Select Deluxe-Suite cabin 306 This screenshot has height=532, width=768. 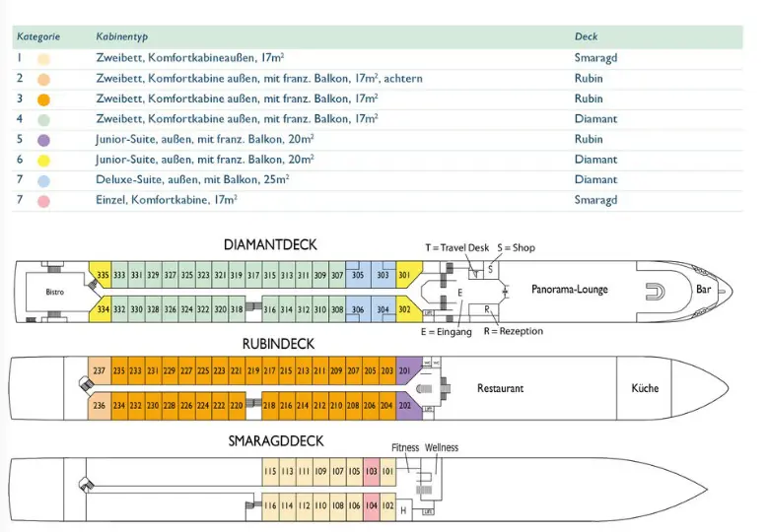(x=358, y=309)
